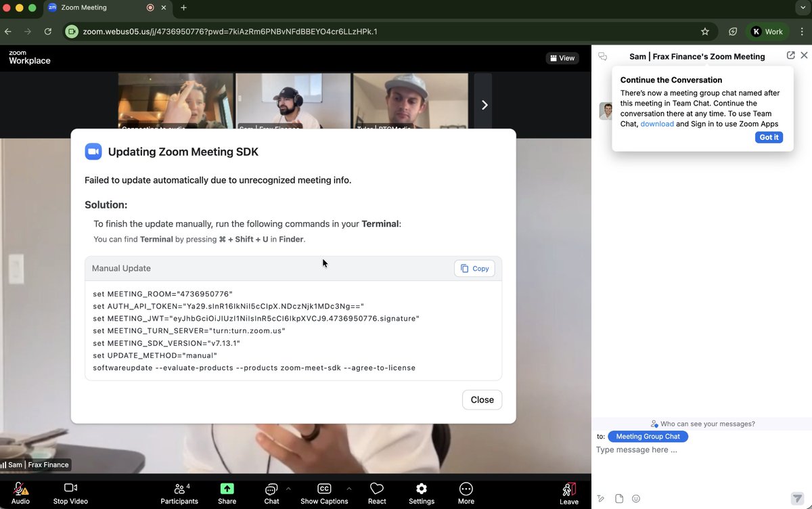This screenshot has width=812, height=509.
Task: Unmute using the Audio microphone icon
Action: 20,489
